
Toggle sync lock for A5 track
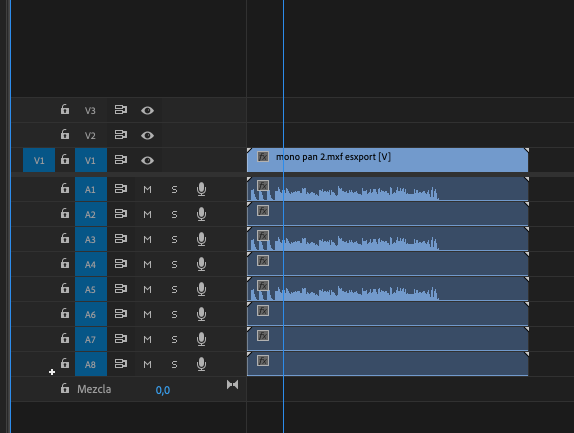point(121,289)
